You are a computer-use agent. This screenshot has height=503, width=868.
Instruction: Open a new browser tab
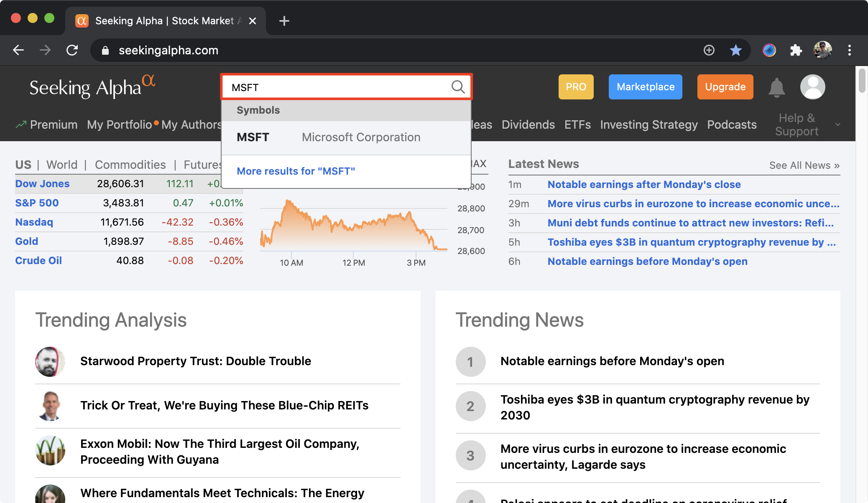point(284,20)
